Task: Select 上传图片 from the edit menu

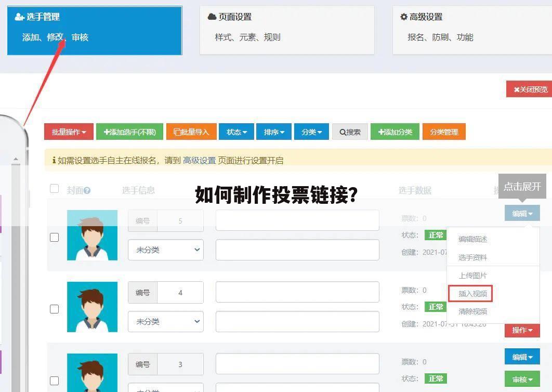Action: pyautogui.click(x=473, y=275)
